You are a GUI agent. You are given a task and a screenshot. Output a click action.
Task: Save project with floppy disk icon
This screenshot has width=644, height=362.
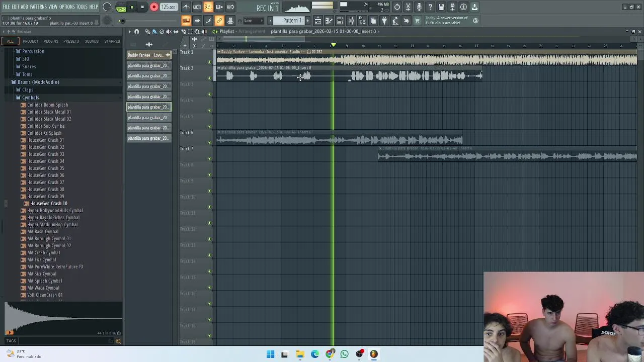(x=442, y=7)
